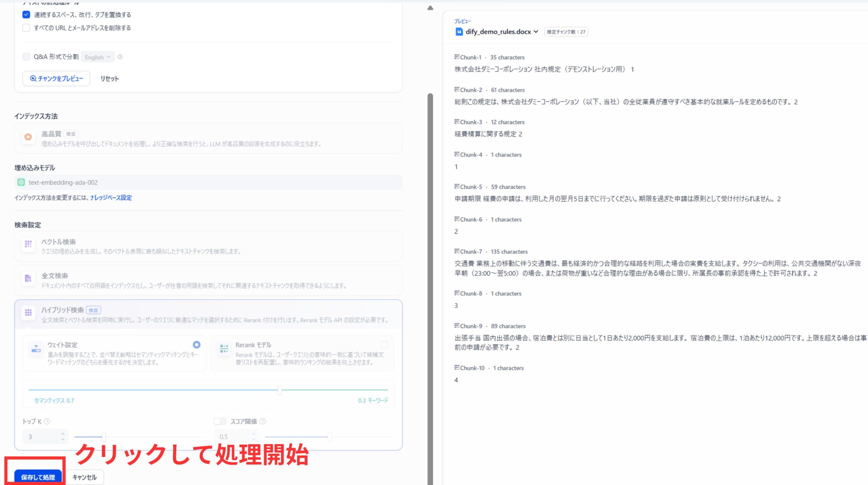The width and height of the screenshot is (868, 485).
Task: Click the Chunk-9 text starting 出張手当
Action: pos(660,342)
